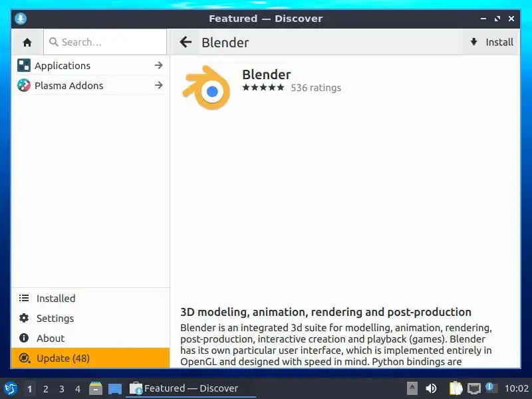The height and width of the screenshot is (399, 532).
Task: Click the show desktop taskbar icon
Action: click(x=114, y=389)
